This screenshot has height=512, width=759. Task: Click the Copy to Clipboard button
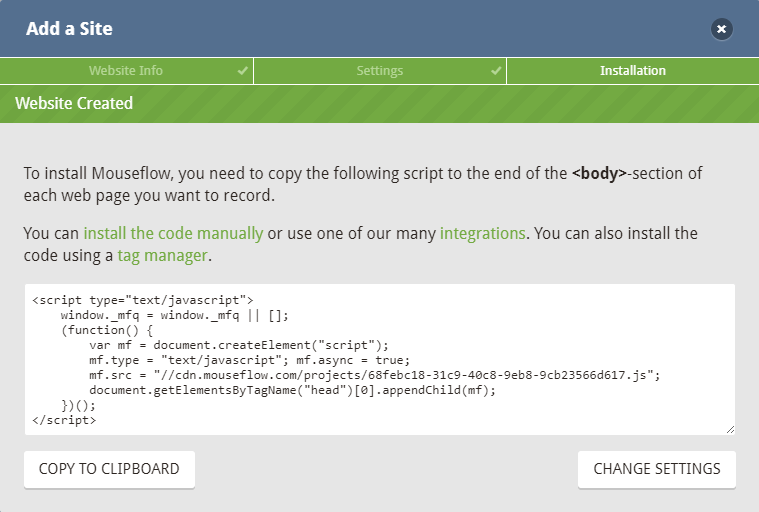[x=109, y=469]
